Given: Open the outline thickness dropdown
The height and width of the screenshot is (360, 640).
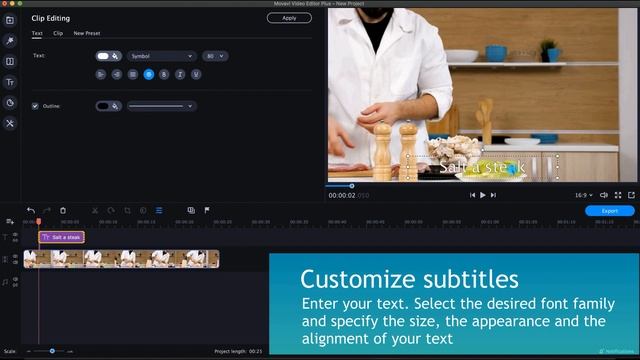Looking at the screenshot, I should click(162, 106).
